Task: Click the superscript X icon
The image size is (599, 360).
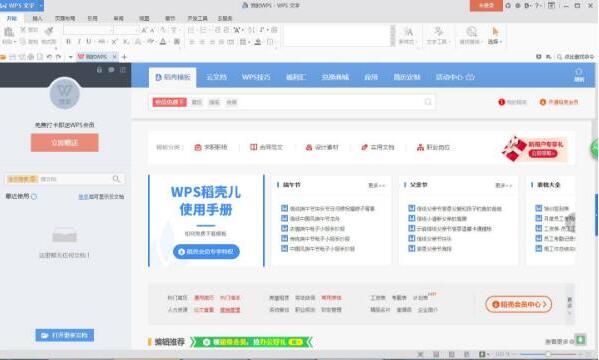Action: [114, 42]
